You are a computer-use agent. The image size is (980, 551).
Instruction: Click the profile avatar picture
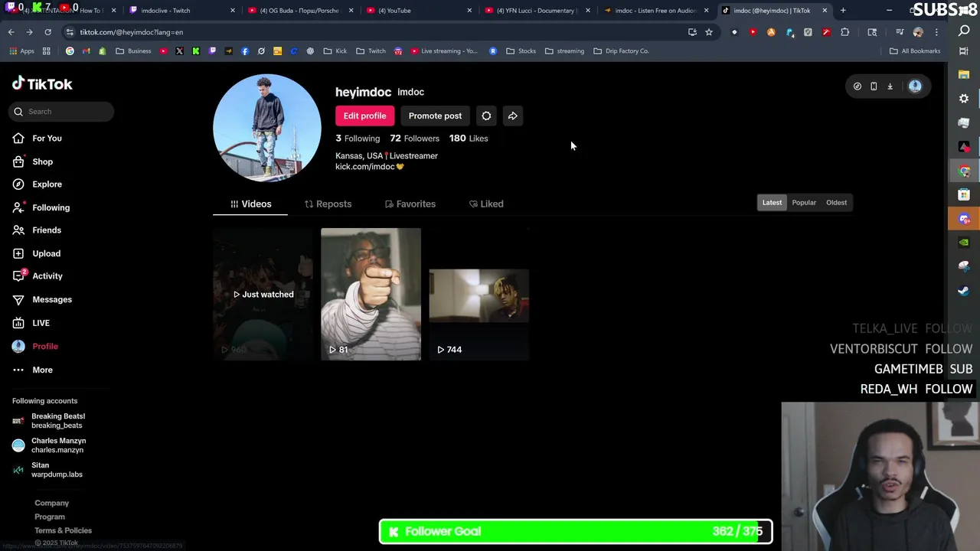267,128
